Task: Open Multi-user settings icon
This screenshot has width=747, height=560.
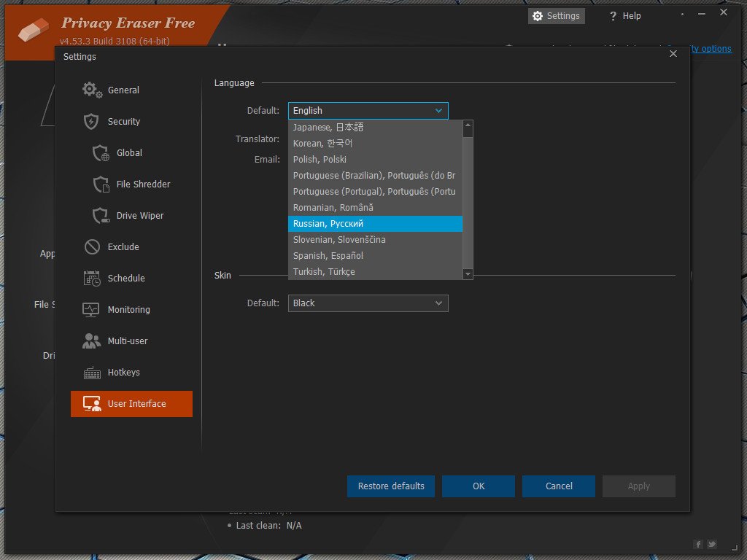Action: (x=92, y=341)
